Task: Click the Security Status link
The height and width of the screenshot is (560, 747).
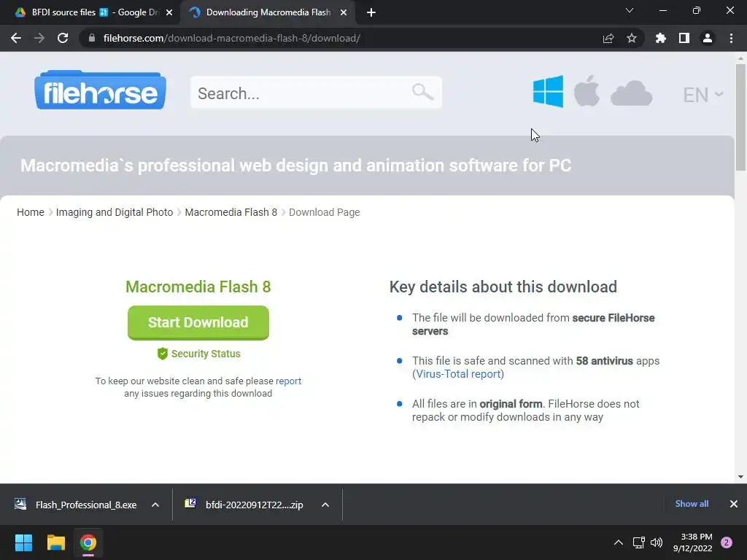Action: [x=206, y=354]
